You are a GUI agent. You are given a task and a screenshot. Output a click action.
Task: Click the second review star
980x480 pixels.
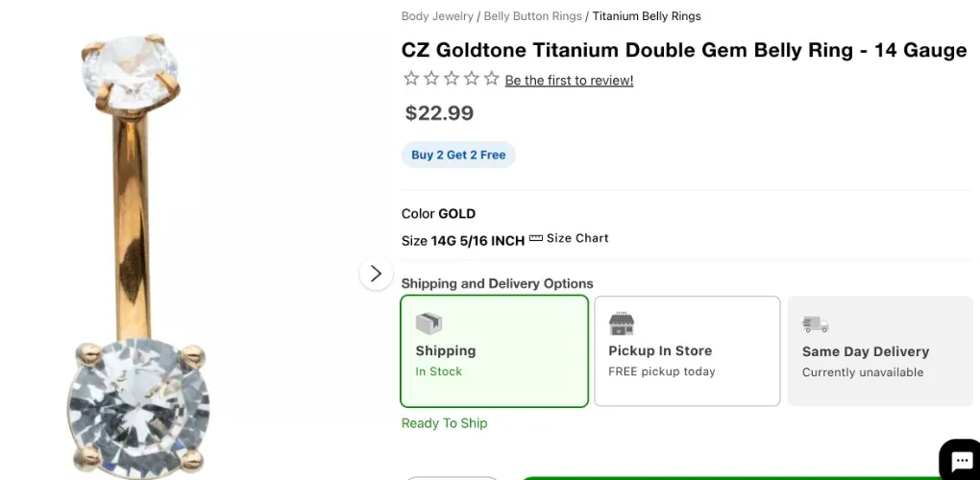[x=431, y=79]
